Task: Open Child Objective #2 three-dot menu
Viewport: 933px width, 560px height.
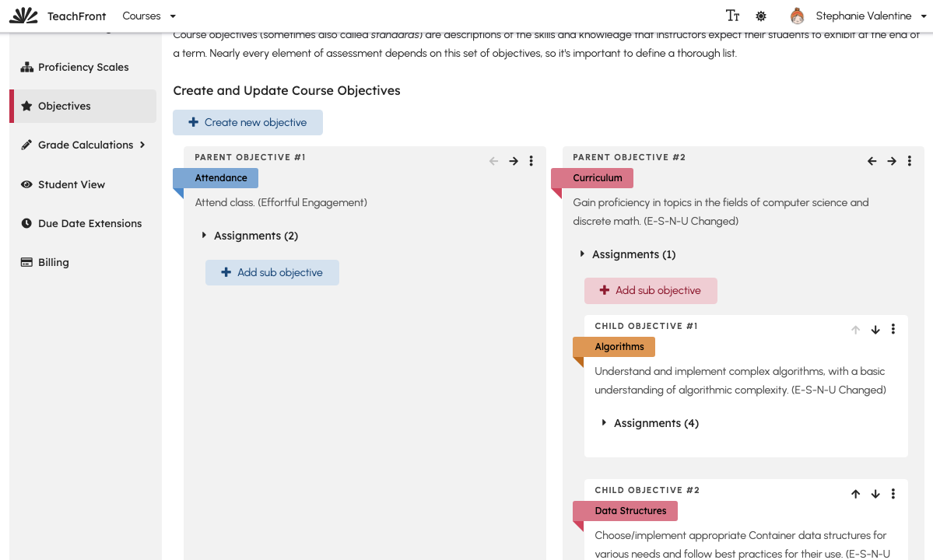Action: [893, 494]
